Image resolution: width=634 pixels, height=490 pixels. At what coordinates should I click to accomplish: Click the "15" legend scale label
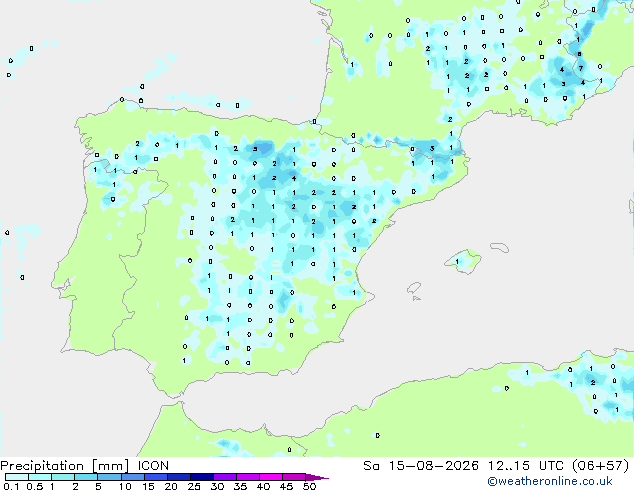[x=148, y=486]
